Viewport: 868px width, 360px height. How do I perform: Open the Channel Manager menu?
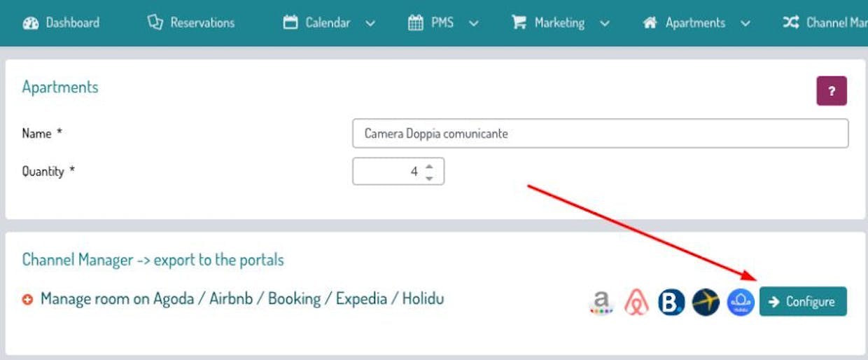pos(826,23)
